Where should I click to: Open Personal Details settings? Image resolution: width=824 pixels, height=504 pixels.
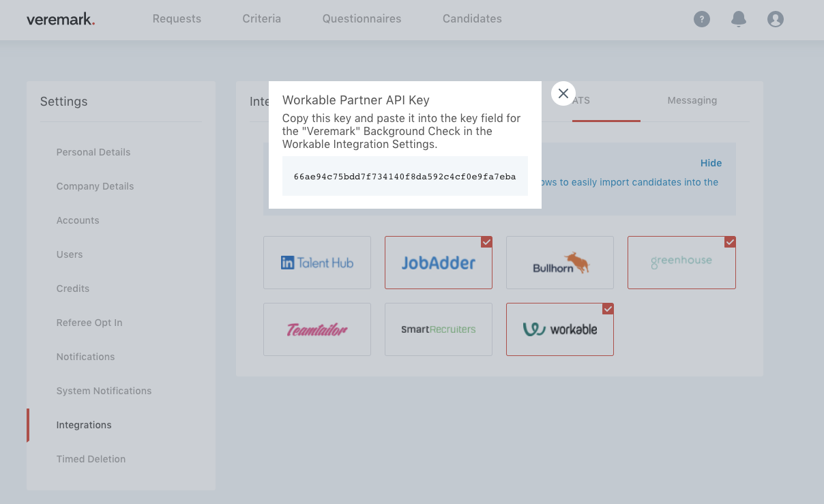click(x=93, y=152)
